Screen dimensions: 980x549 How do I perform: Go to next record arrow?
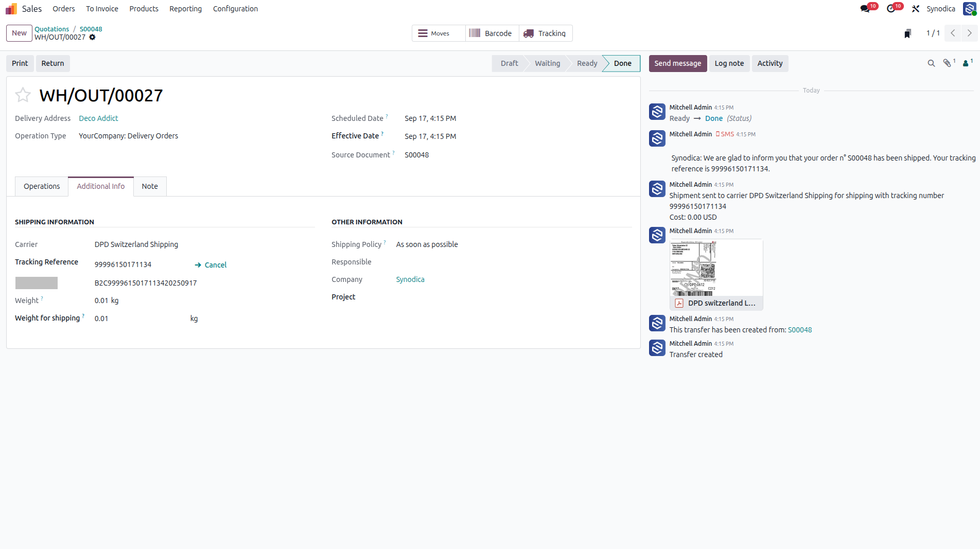click(x=969, y=33)
